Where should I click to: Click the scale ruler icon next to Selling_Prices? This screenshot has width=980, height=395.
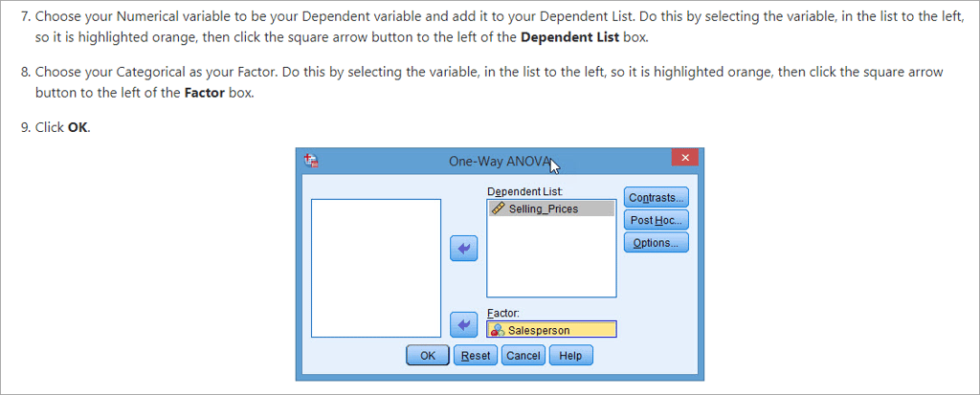[x=498, y=208]
